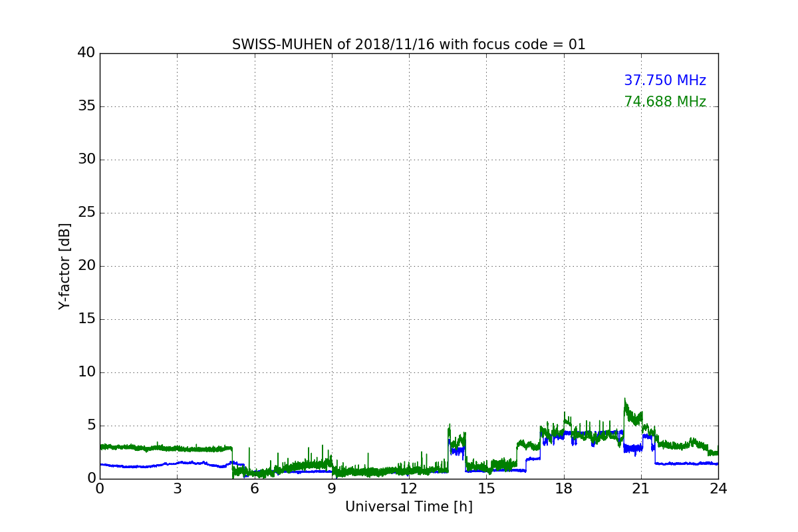Click y-axis tick label '20'

pos(86,266)
